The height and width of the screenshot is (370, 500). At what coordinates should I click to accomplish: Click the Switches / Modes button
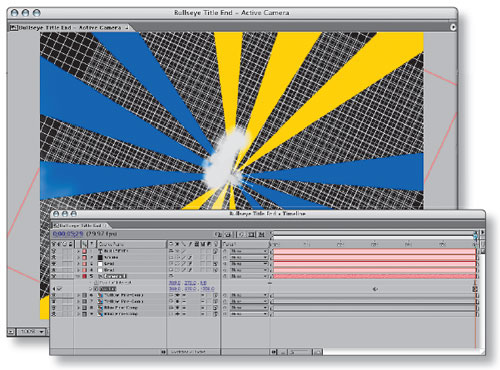point(193,352)
